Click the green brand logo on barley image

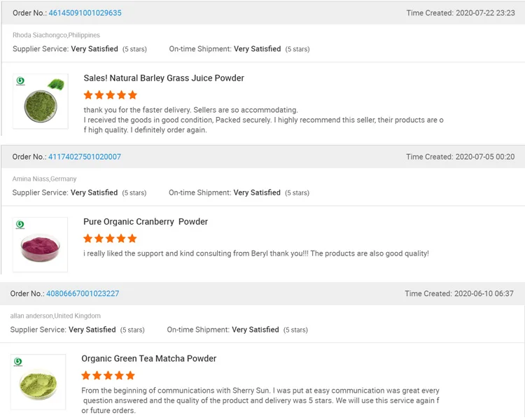(x=20, y=80)
